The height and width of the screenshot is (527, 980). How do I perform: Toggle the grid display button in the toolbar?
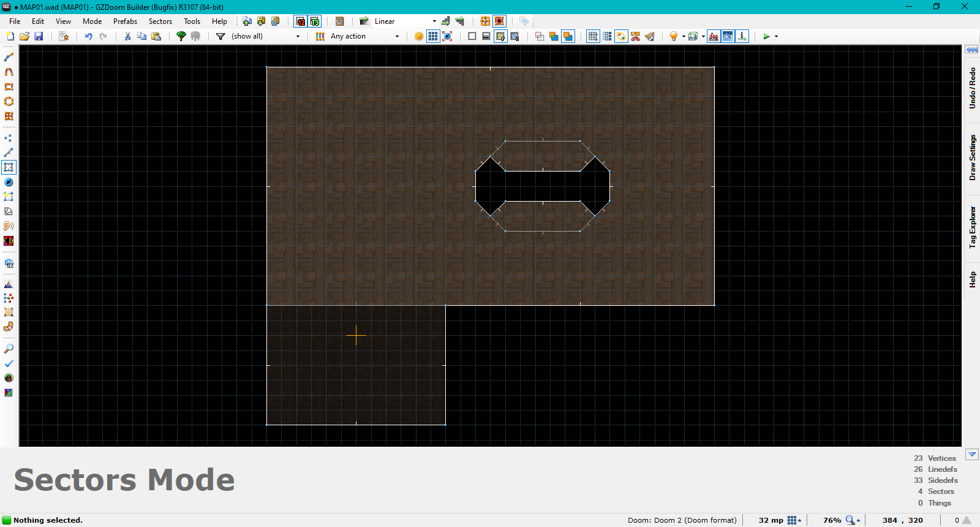433,36
